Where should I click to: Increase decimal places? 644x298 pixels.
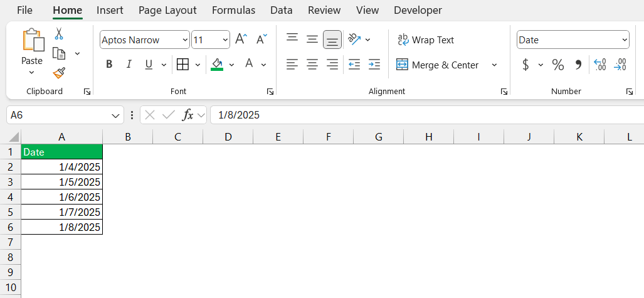tap(600, 65)
